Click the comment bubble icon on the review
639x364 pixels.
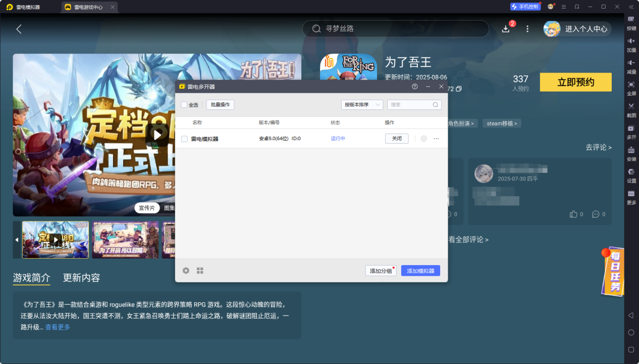pos(596,214)
